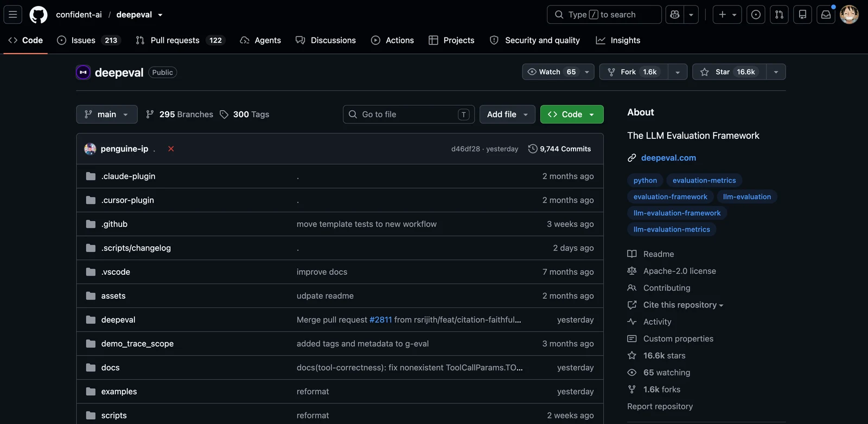View the 9,744 Commits history
Image resolution: width=868 pixels, height=424 pixels.
point(559,149)
